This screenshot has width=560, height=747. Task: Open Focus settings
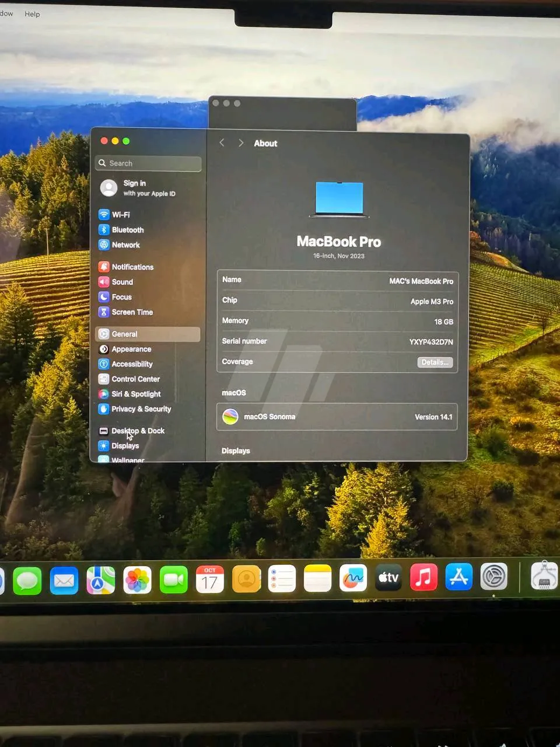[116, 297]
